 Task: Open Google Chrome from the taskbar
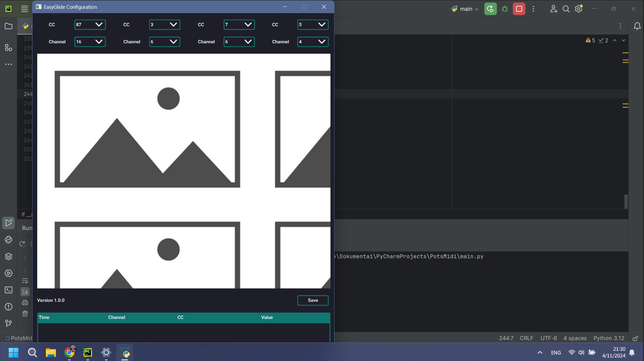point(70,353)
